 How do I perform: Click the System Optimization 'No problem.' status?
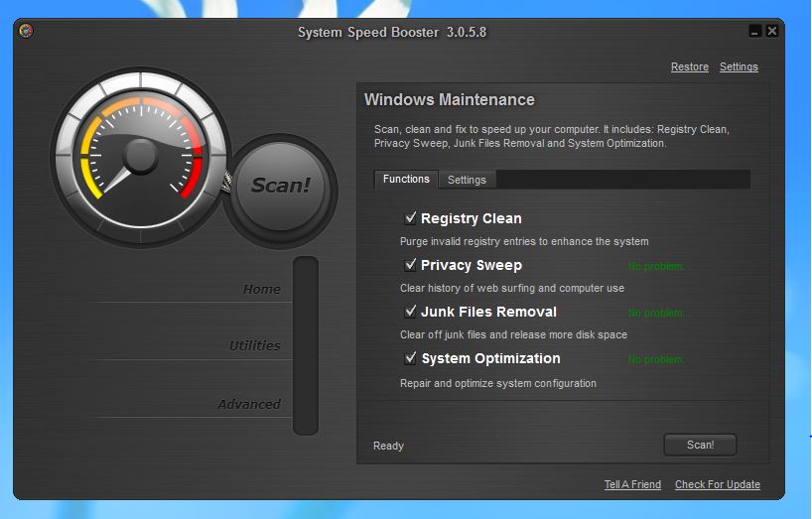(x=656, y=359)
